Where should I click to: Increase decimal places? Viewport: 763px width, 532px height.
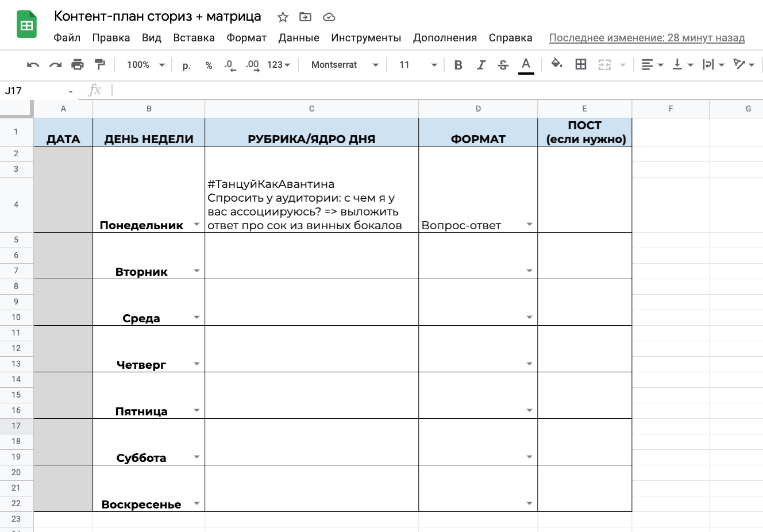tap(252, 65)
